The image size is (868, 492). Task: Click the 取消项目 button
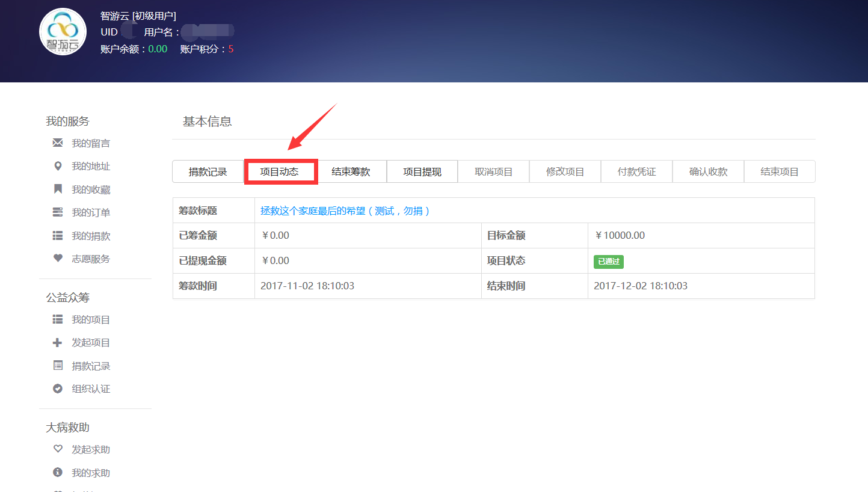(494, 171)
